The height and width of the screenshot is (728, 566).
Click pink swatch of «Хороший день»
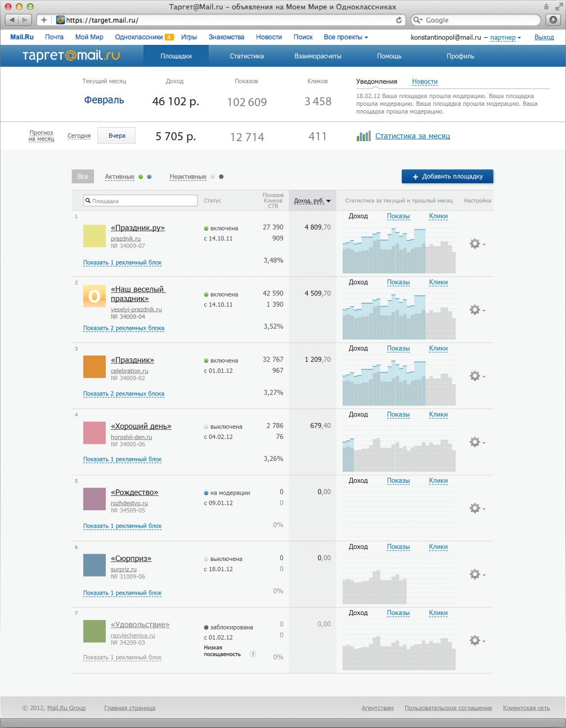(94, 433)
